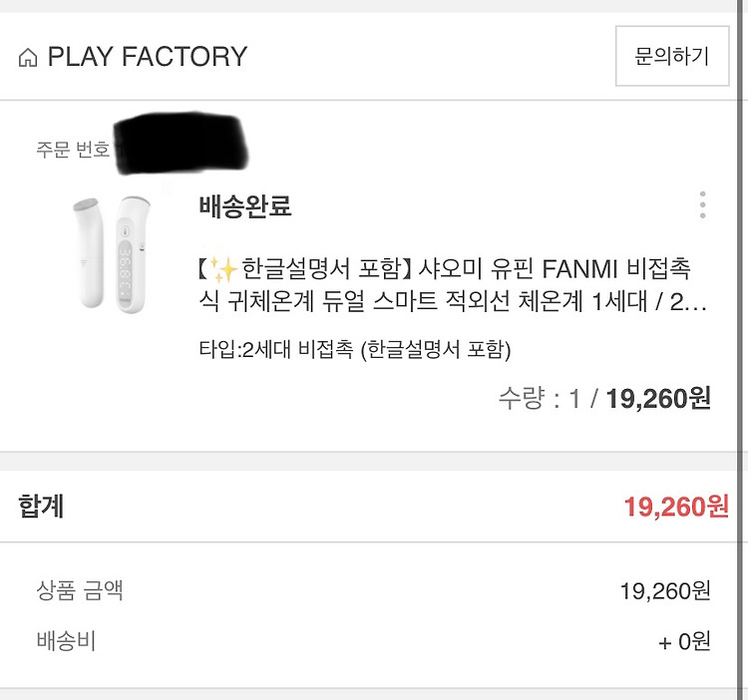748x700 pixels.
Task: Click the vertical scrollbar on right edge
Action: (742, 350)
